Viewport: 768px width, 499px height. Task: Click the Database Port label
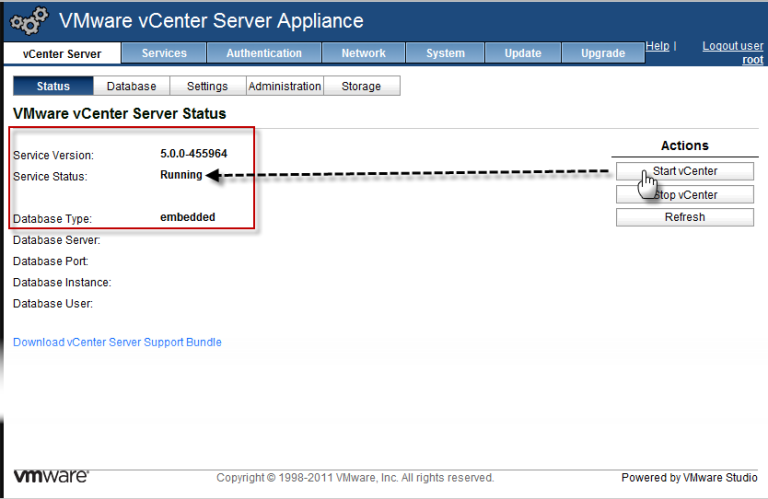(50, 261)
